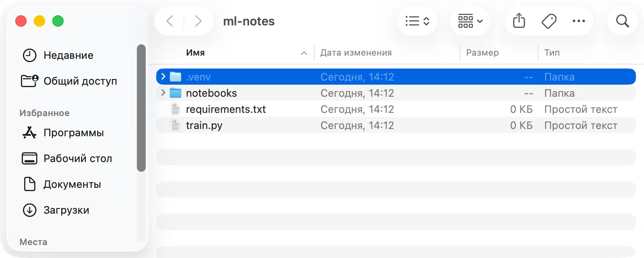Open Загрузки in the sidebar
Image resolution: width=644 pixels, height=258 pixels.
66,210
